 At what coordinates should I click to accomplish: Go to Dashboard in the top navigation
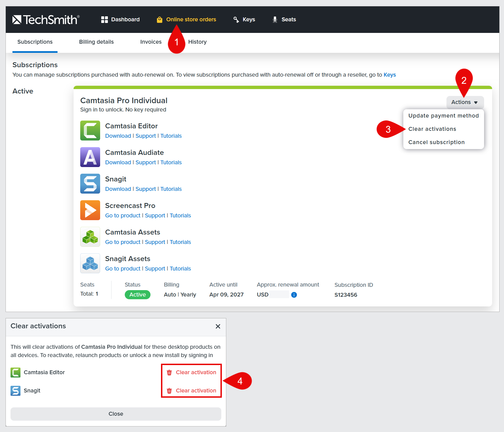coord(120,20)
